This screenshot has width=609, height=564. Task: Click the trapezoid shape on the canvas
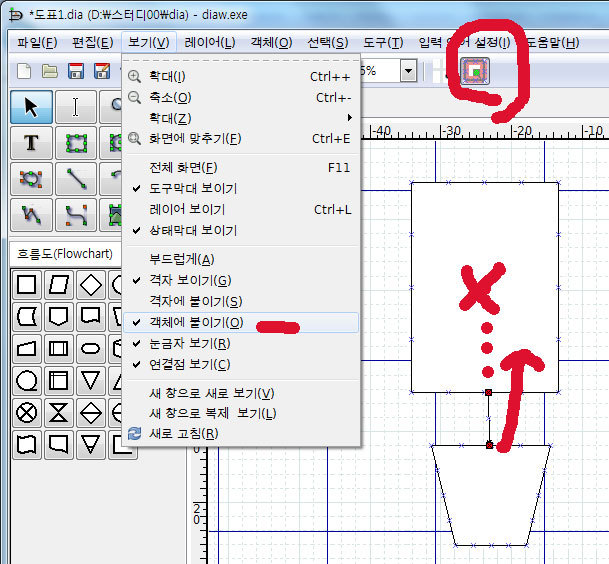[490, 496]
